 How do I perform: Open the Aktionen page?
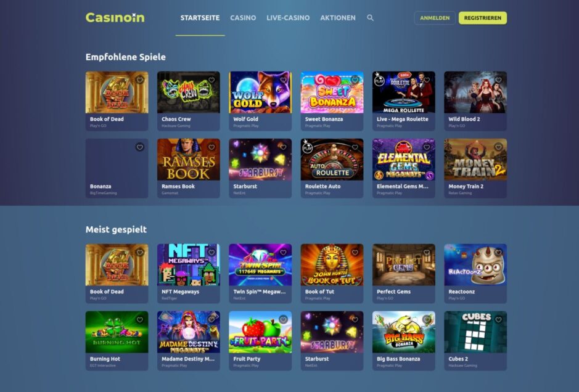(338, 18)
